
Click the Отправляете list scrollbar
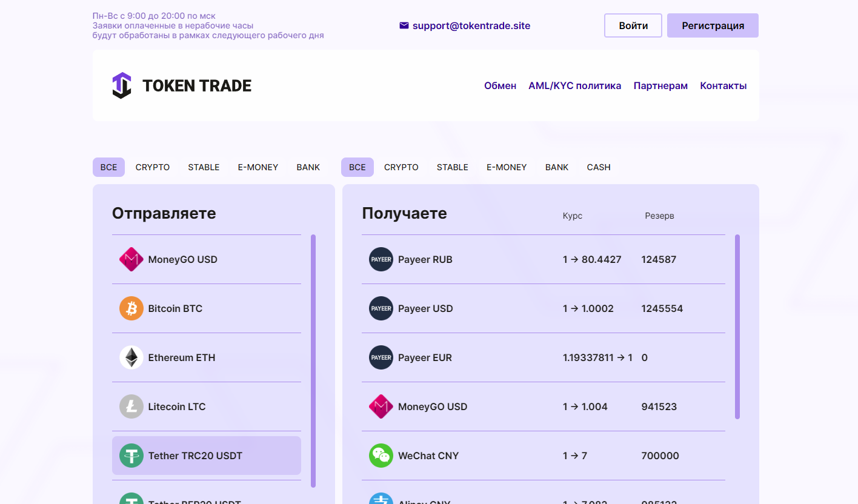[x=313, y=361]
